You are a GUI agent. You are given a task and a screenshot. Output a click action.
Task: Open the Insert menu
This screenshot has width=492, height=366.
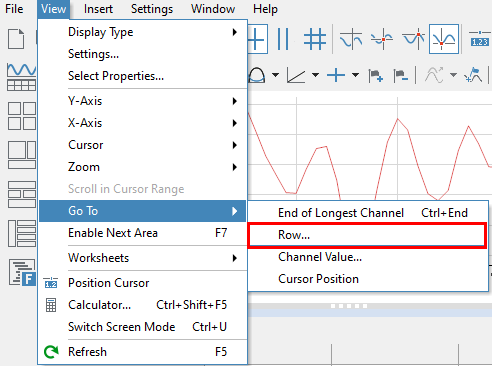click(98, 9)
